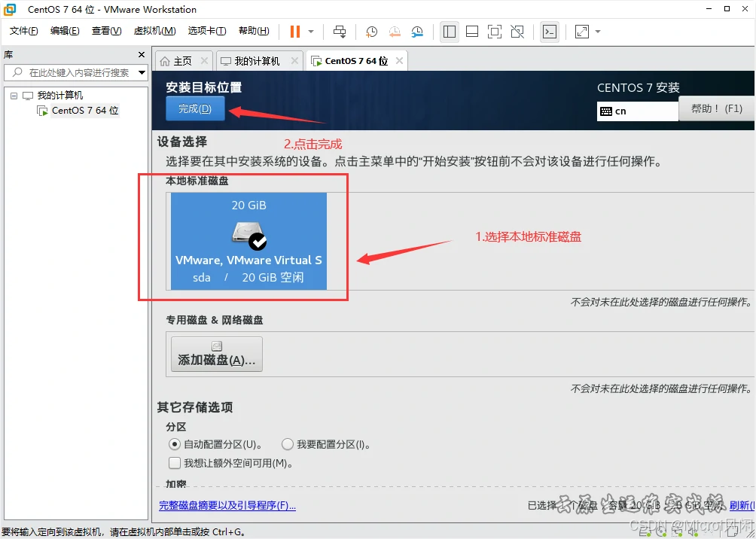Click the VMware Workstation title bar logo
Screen dimensions: 756x539
tap(10, 9)
